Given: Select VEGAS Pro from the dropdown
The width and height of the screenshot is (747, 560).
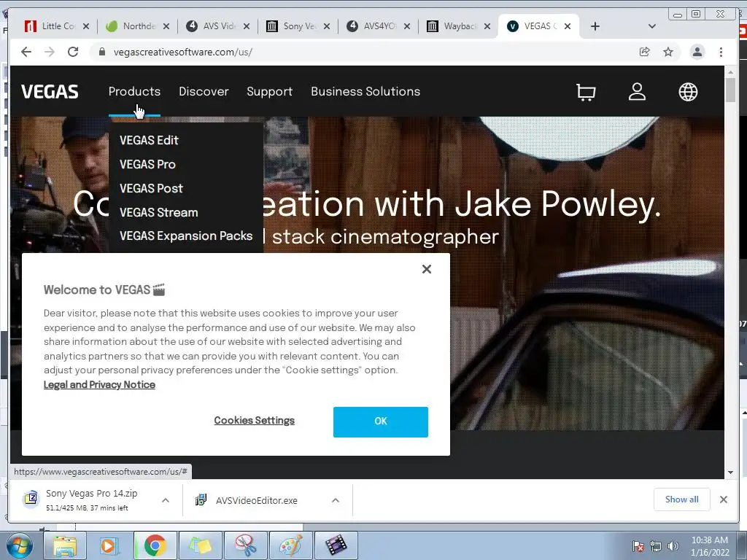Looking at the screenshot, I should [147, 164].
